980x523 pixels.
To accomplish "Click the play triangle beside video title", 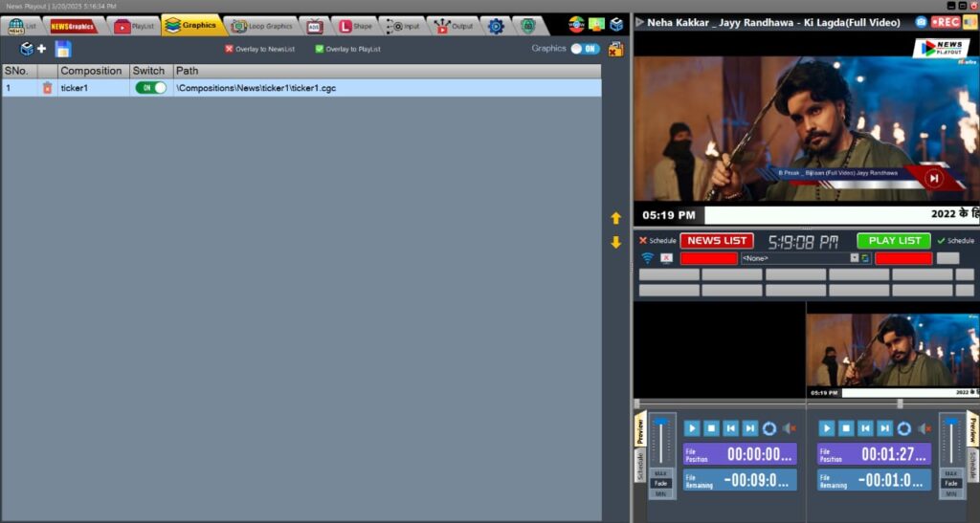I will tap(640, 22).
